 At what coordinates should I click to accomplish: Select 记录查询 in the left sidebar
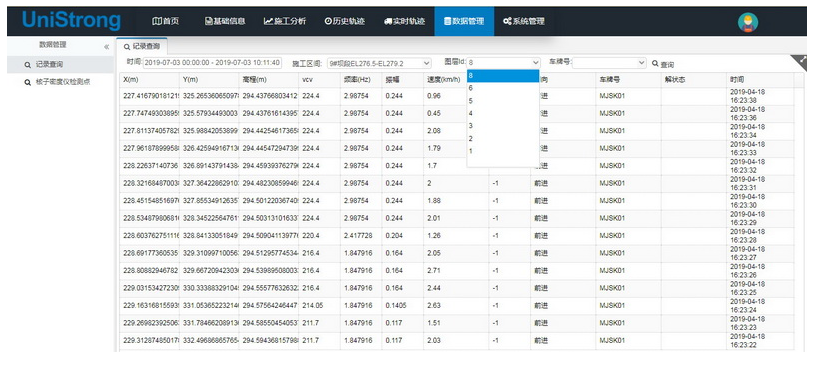[61, 65]
